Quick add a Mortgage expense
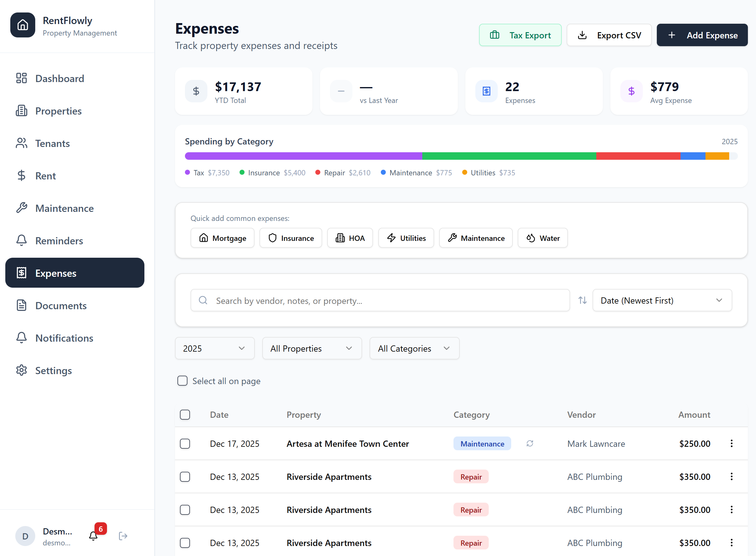 click(x=222, y=238)
